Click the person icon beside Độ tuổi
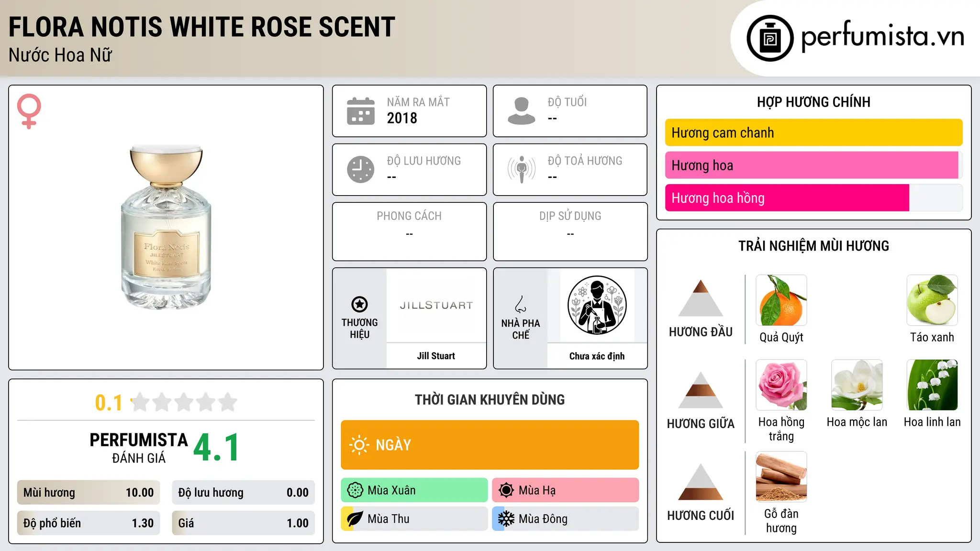Screen dimensions: 980x551 (522, 111)
